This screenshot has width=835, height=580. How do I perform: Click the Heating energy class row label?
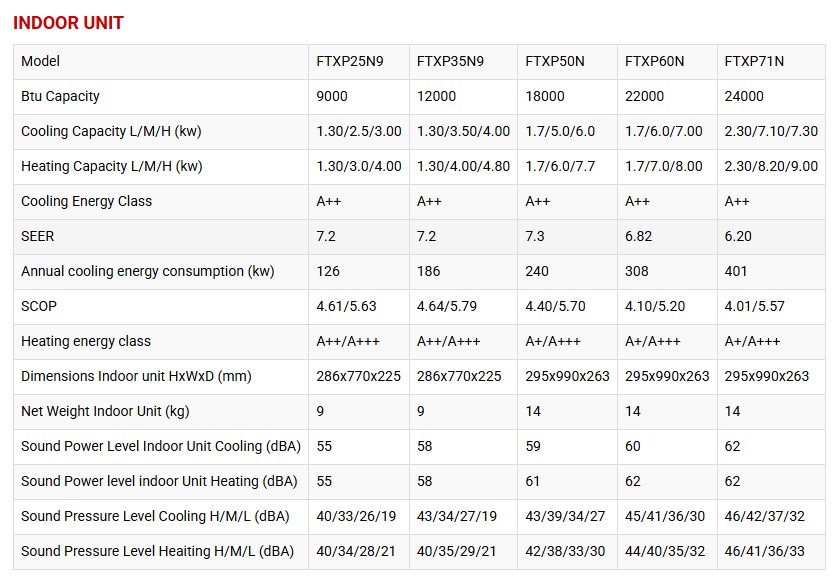(x=86, y=341)
